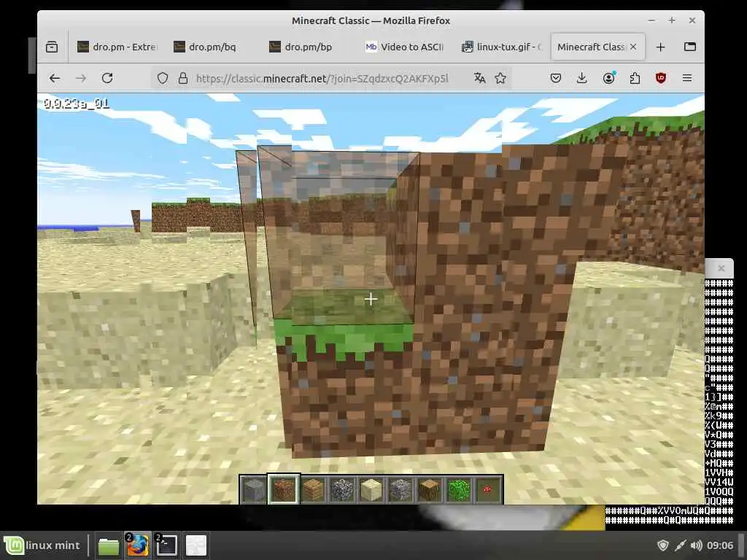Open the uBlock Origin extension popup
This screenshot has width=747, height=560.
(661, 78)
